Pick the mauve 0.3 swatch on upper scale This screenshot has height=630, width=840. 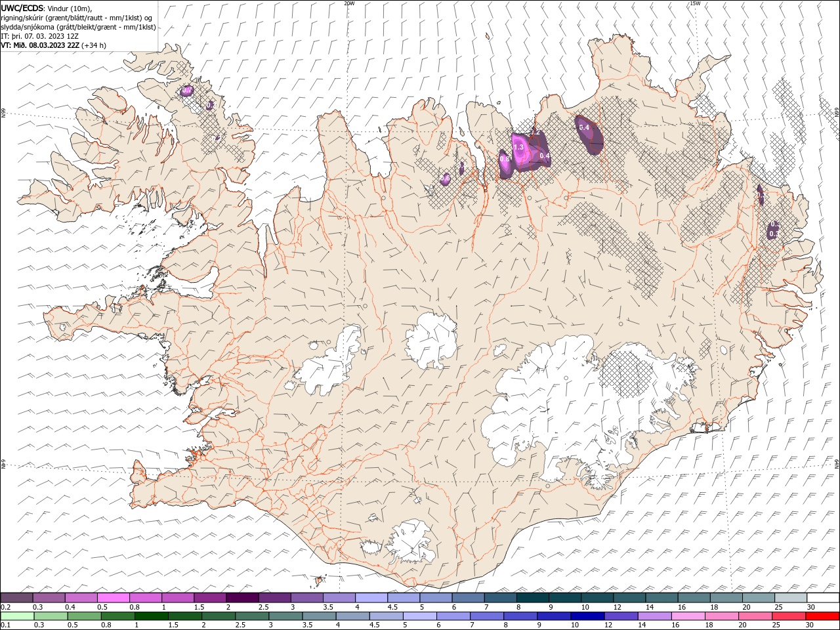coord(49,598)
